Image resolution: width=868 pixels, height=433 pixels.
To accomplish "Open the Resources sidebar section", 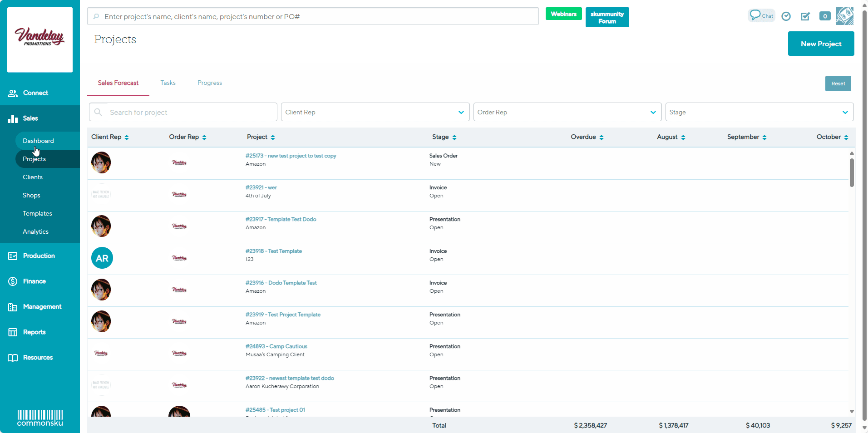I will click(38, 358).
